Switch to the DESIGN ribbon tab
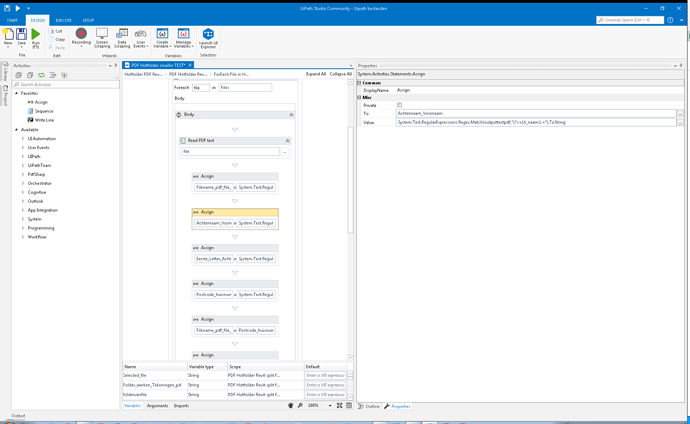 pyautogui.click(x=37, y=20)
